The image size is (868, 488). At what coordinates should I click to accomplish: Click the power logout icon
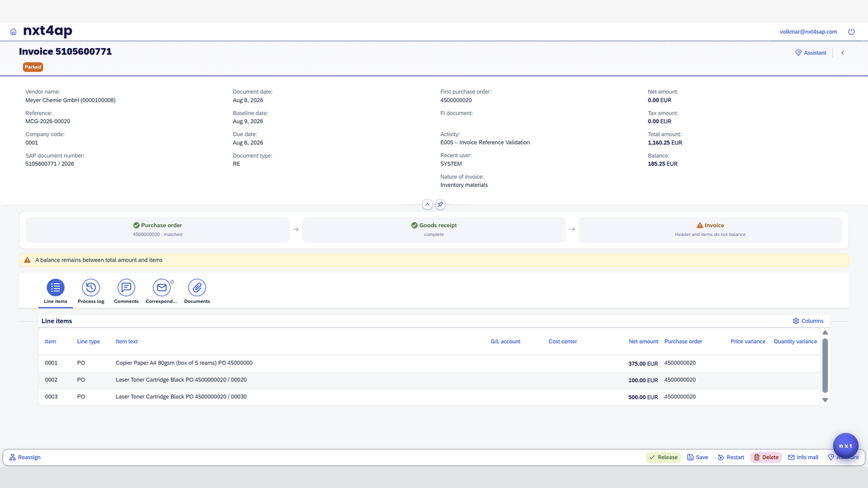[x=852, y=32]
